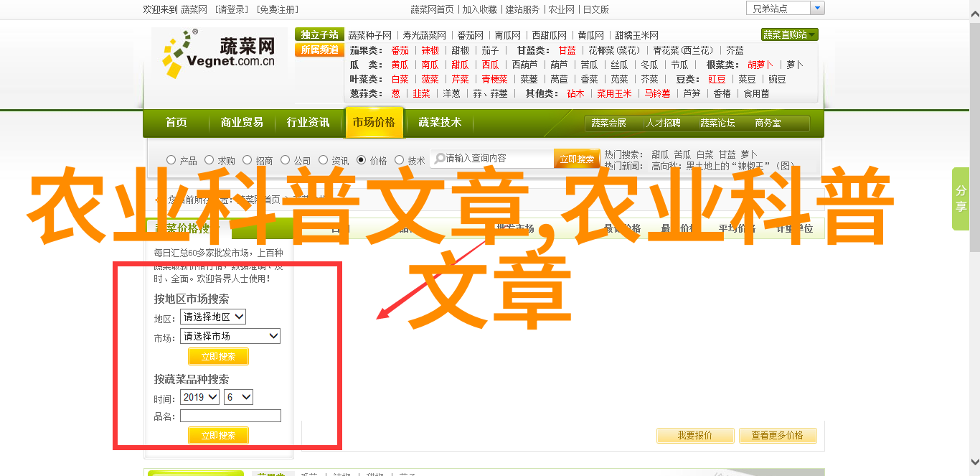
Task: Open the 2019 year dropdown
Action: pyautogui.click(x=200, y=397)
